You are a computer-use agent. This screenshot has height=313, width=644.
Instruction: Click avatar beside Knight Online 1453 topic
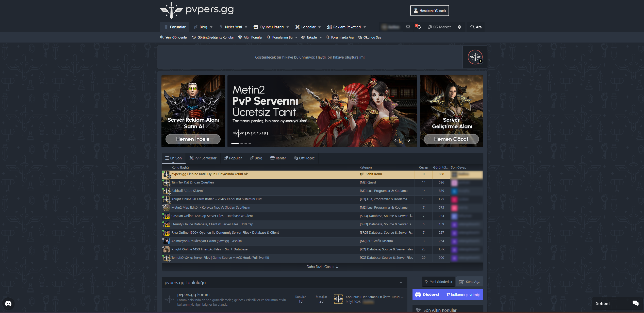pyautogui.click(x=167, y=249)
